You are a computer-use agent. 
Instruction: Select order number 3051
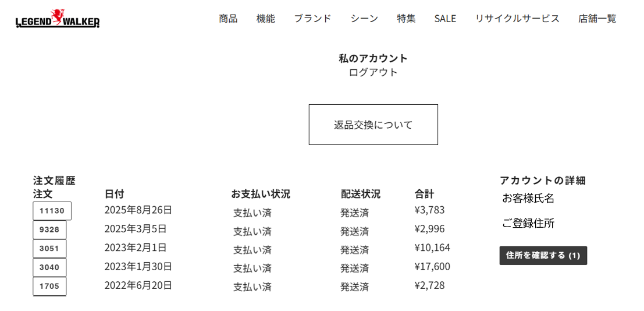tap(49, 248)
